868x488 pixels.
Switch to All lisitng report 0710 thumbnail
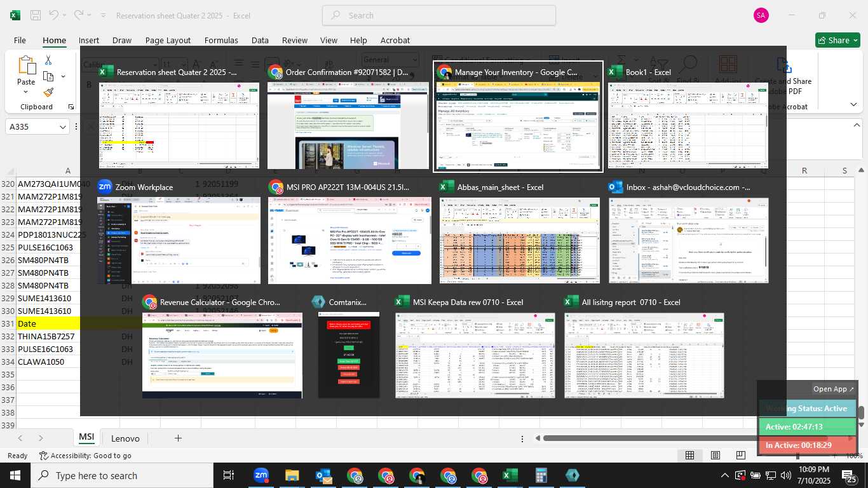[644, 347]
